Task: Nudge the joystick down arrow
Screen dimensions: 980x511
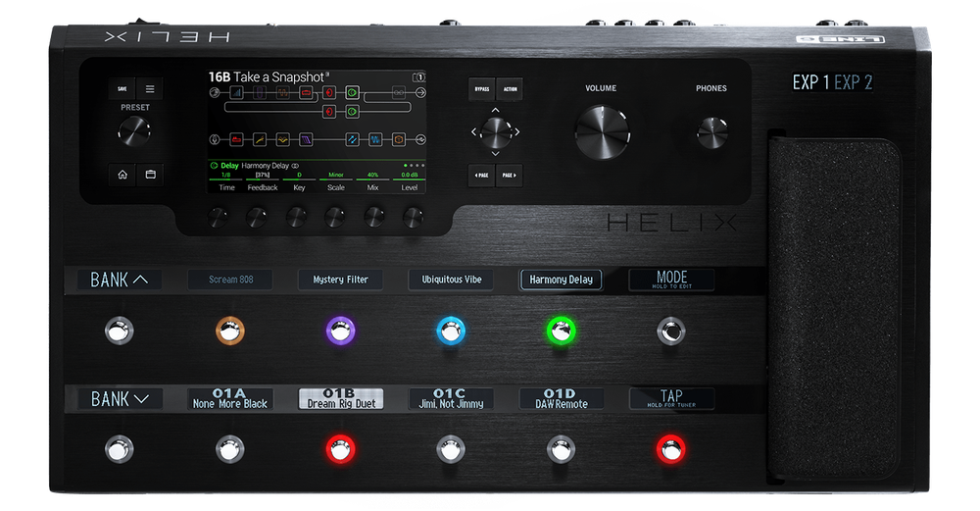Action: tap(495, 153)
